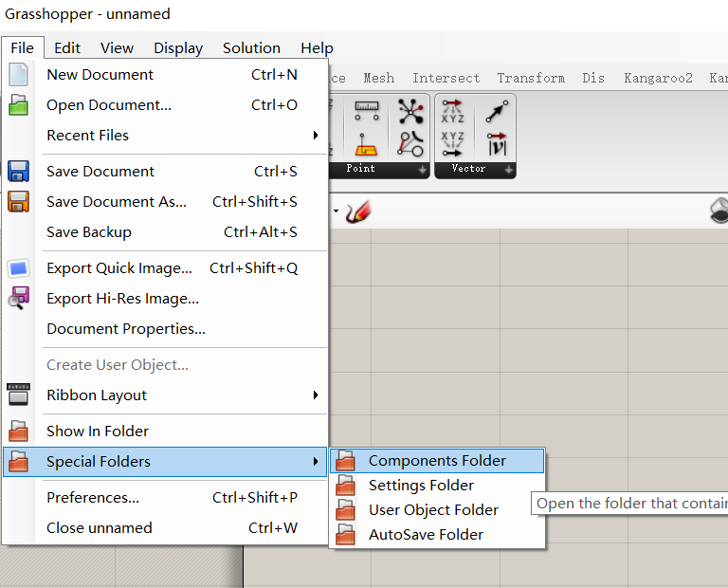Choose Export Hi-Res Image...
728x588 pixels.
click(x=165, y=298)
